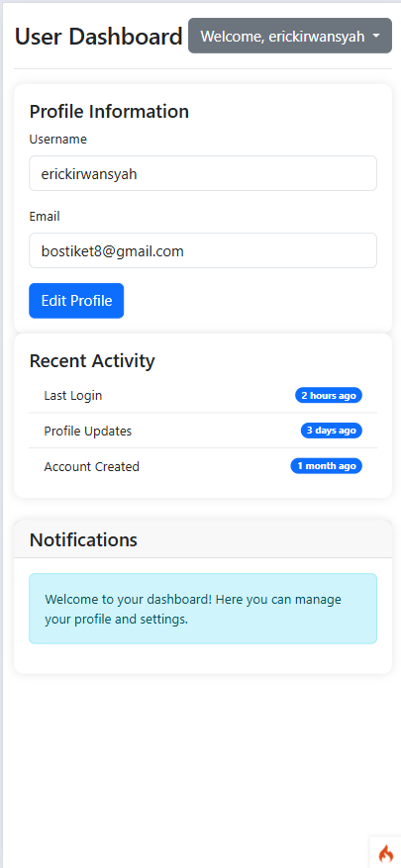Click into the Email field with bostiket8@gmail.com

[203, 250]
